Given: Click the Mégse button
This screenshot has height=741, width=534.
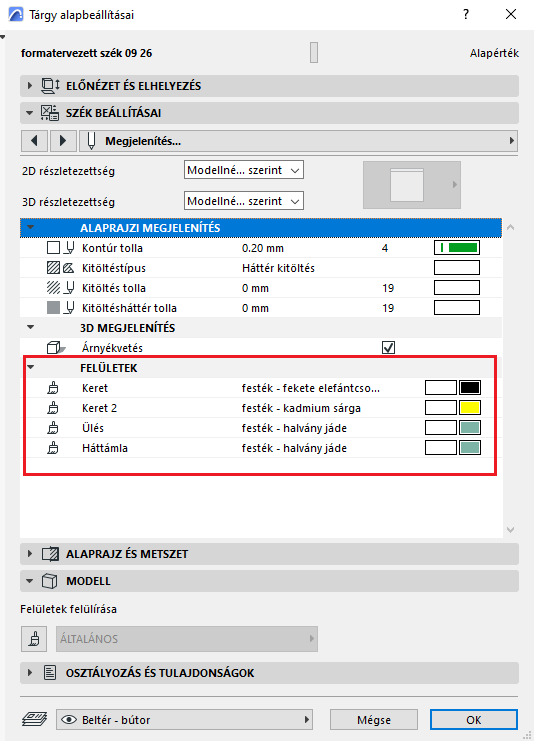Looking at the screenshot, I should (374, 720).
